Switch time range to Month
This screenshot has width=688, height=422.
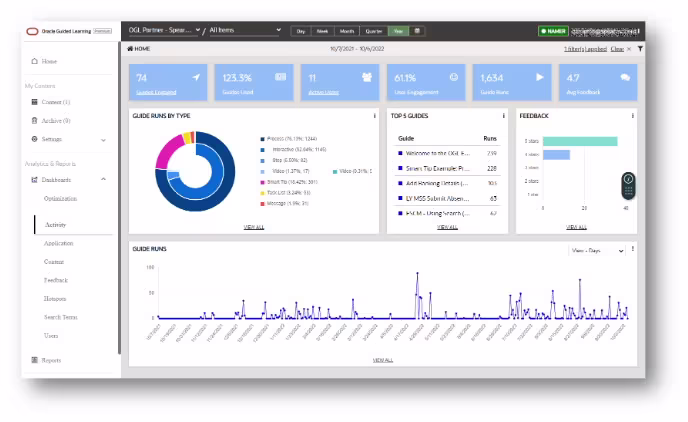(347, 31)
